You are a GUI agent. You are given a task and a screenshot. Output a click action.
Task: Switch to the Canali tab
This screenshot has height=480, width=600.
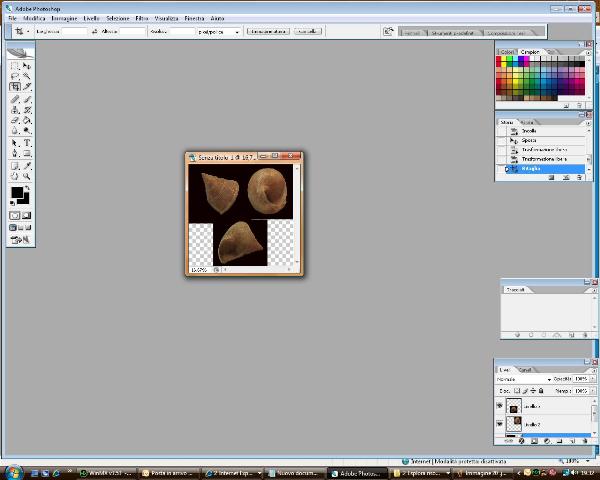point(525,370)
